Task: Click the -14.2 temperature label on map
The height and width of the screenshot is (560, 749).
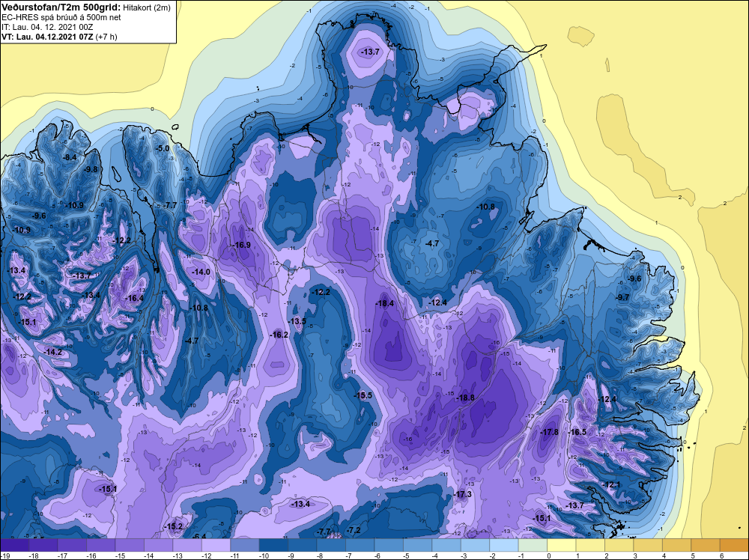Action: pos(53,352)
